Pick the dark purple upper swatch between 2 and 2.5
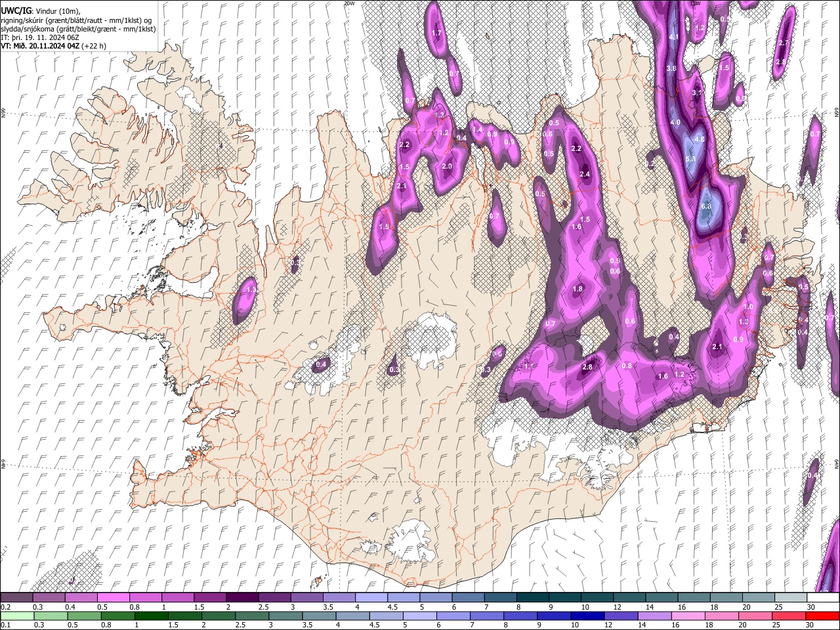The image size is (840, 630). pos(242,598)
